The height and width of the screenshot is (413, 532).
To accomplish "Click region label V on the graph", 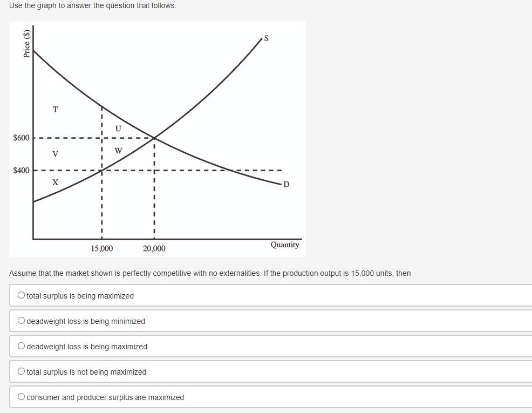I will (54, 154).
